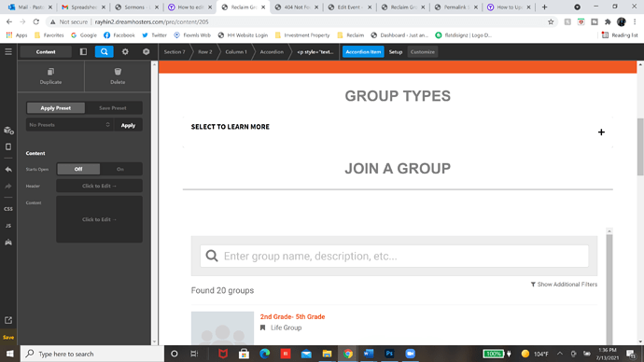This screenshot has width=644, height=362.
Task: Click the group name search field
Action: click(x=394, y=257)
